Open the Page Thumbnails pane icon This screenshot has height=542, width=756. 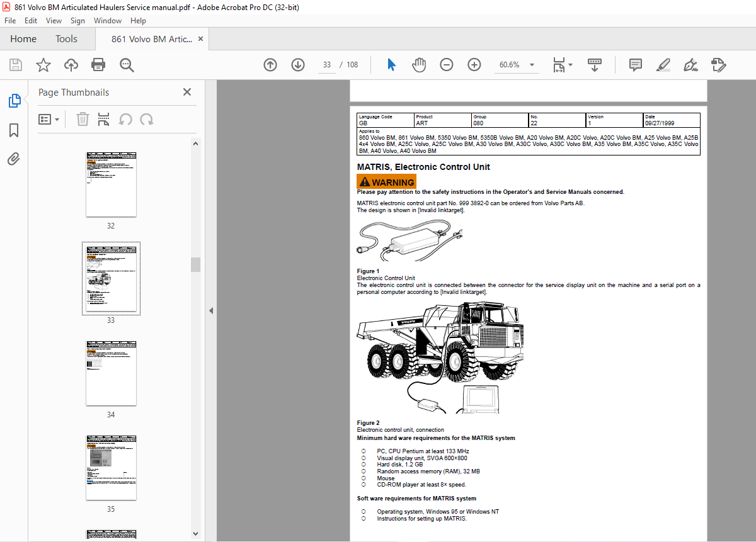[14, 101]
